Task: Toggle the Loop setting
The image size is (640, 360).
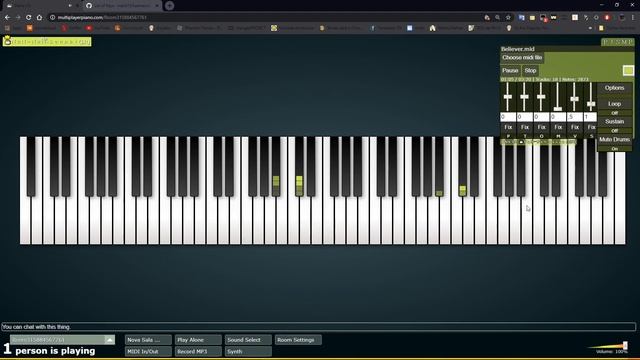Action: (x=614, y=104)
